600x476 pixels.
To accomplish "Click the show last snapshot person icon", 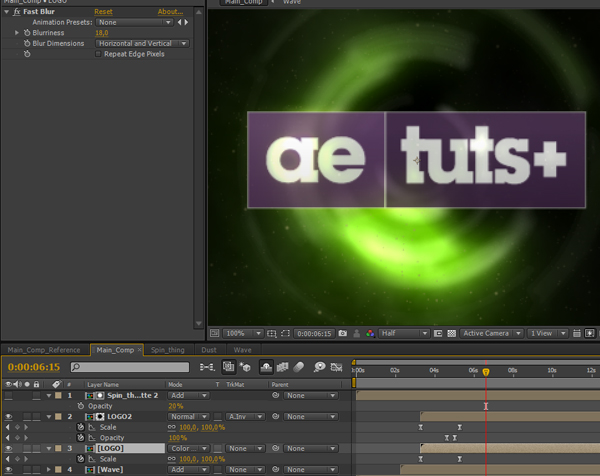I will tap(357, 333).
